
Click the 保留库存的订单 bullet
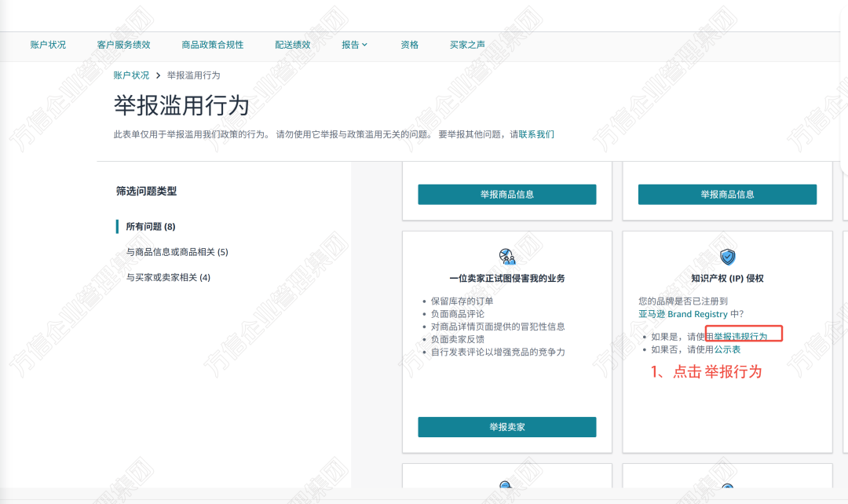462,301
